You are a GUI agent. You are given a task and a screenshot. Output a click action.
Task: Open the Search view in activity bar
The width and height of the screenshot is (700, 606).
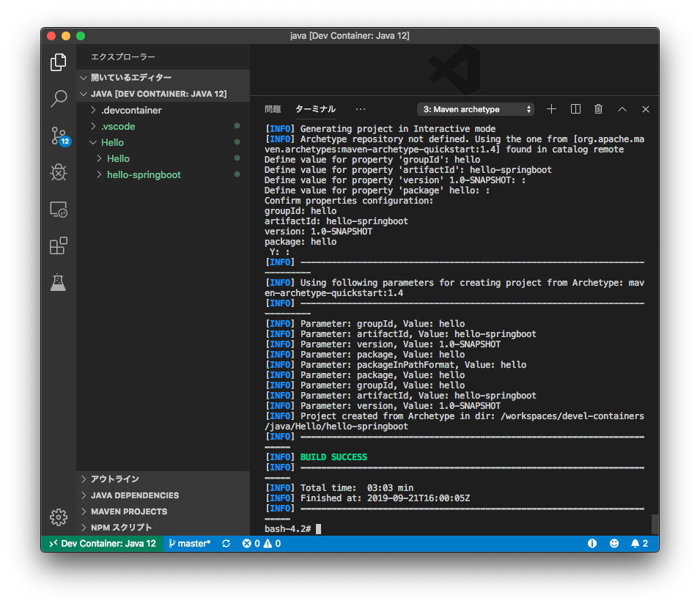point(59,99)
